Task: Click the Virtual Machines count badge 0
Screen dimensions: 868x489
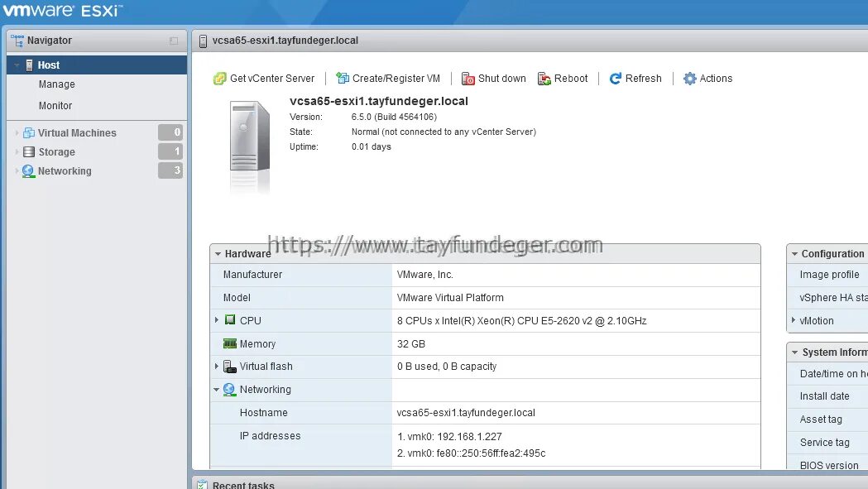Action: pyautogui.click(x=170, y=132)
